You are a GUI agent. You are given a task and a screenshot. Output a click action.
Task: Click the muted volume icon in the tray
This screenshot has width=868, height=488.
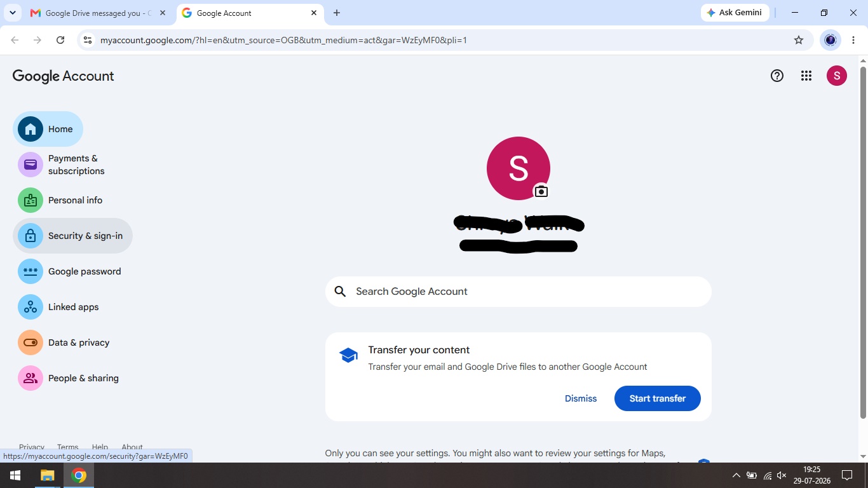pos(782,475)
